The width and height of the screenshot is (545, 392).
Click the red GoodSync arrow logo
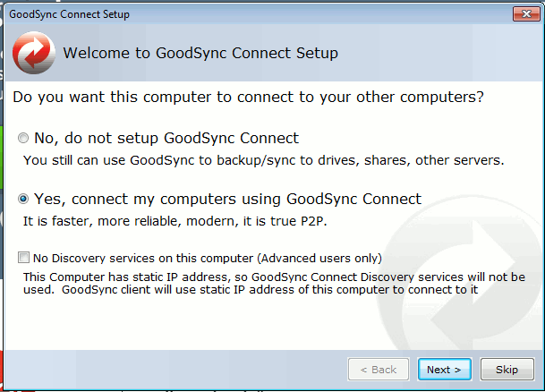pos(34,53)
